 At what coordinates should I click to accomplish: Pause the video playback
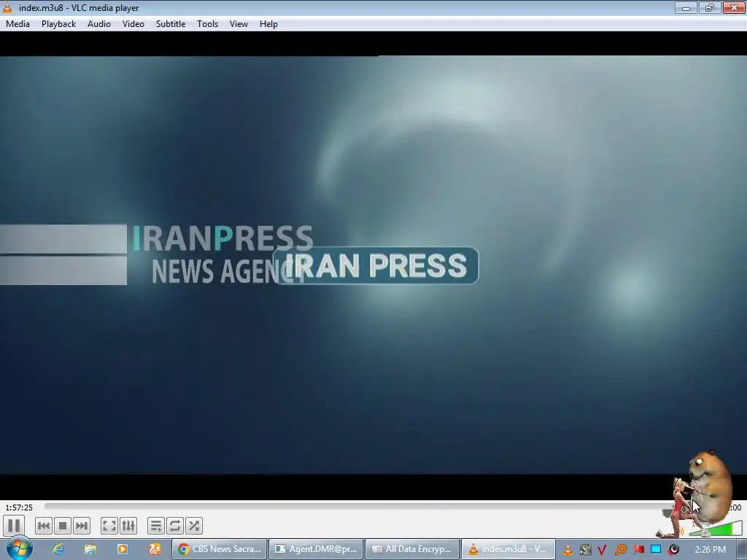point(14,526)
